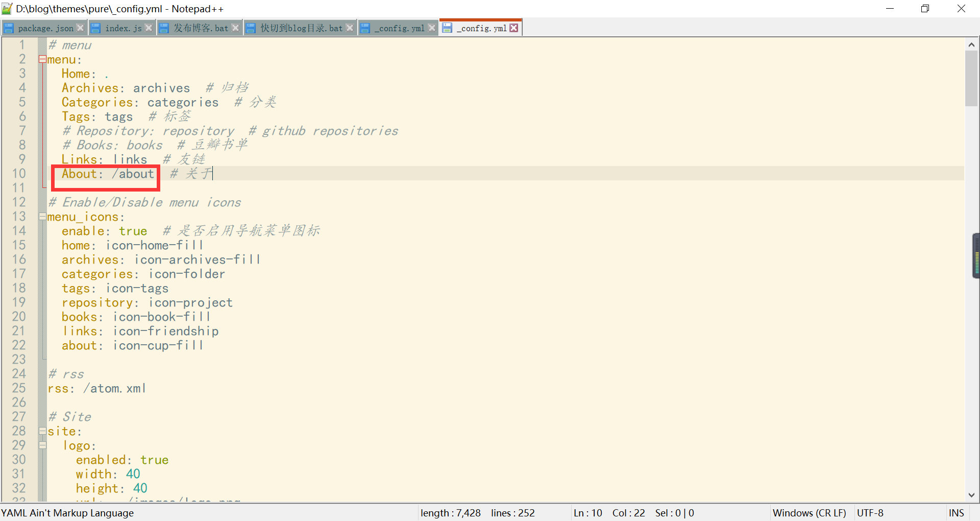Viewport: 980px width, 521px height.
Task: Click the scrollbar down arrow
Action: [971, 495]
